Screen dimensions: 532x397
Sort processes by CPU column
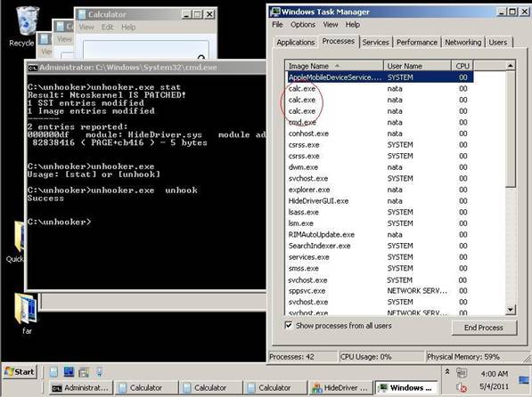coord(462,66)
